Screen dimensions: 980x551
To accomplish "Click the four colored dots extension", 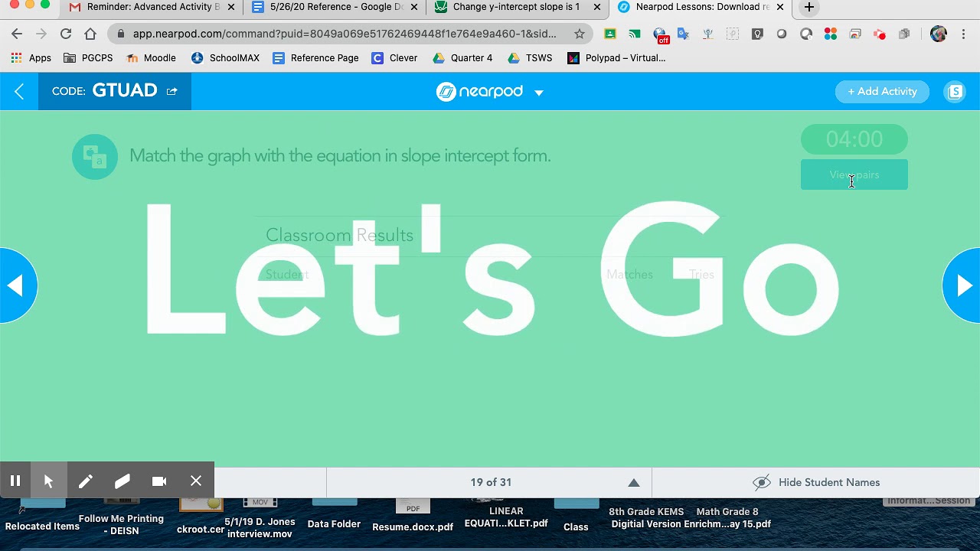I will coord(831,34).
